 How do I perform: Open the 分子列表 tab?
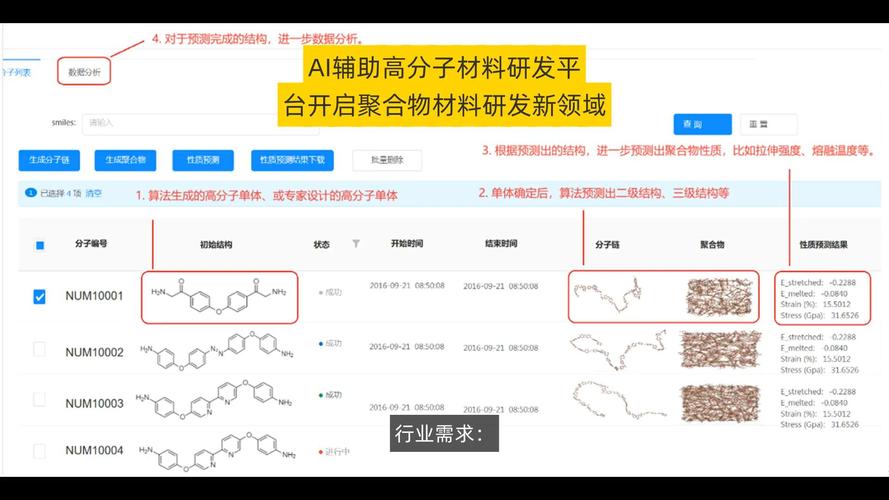pyautogui.click(x=16, y=73)
